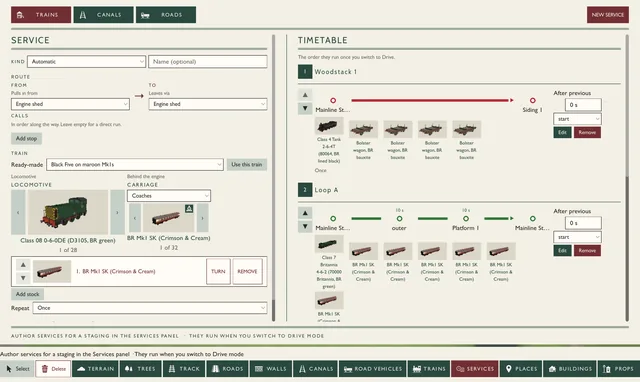The image size is (640, 382).
Task: Show previous locomotive with left arrow
Action: point(18,212)
